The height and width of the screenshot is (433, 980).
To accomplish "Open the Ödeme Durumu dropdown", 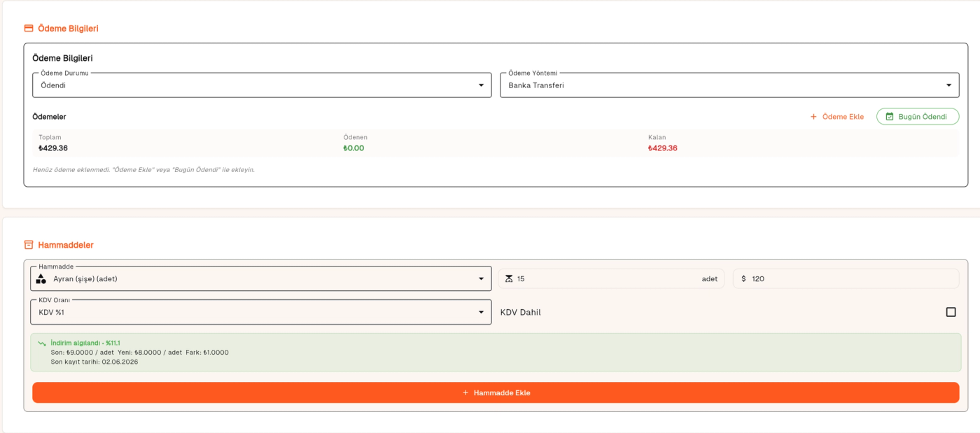I will click(x=262, y=85).
